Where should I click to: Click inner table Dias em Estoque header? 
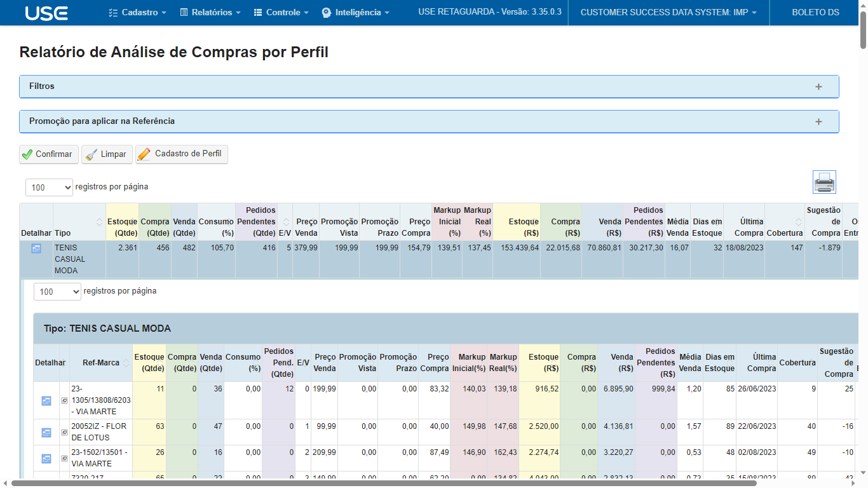[x=719, y=363]
